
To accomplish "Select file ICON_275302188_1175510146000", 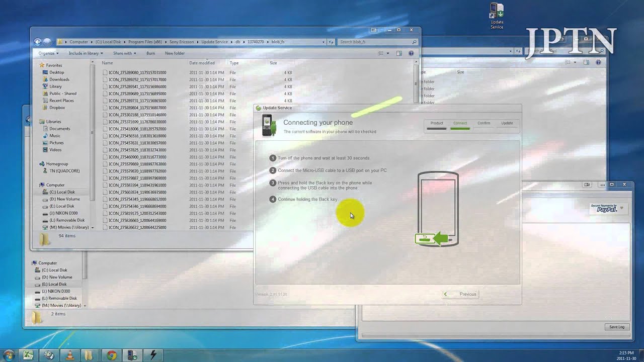I will click(x=137, y=115).
